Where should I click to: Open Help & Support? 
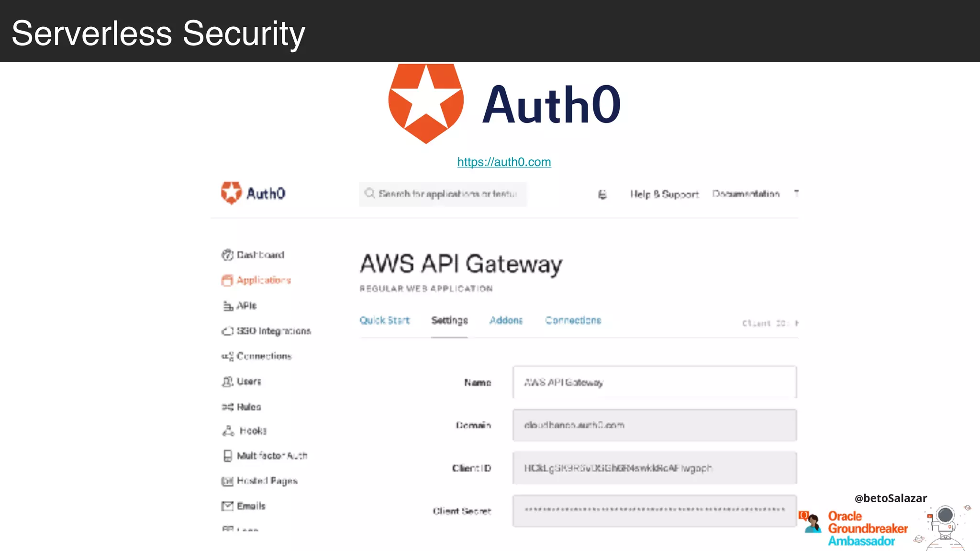click(x=664, y=194)
